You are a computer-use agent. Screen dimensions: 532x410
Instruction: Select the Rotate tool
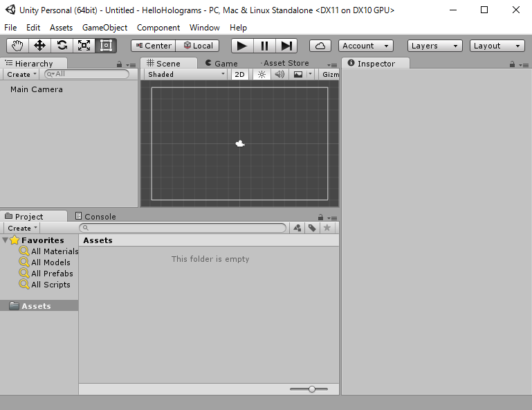click(62, 46)
